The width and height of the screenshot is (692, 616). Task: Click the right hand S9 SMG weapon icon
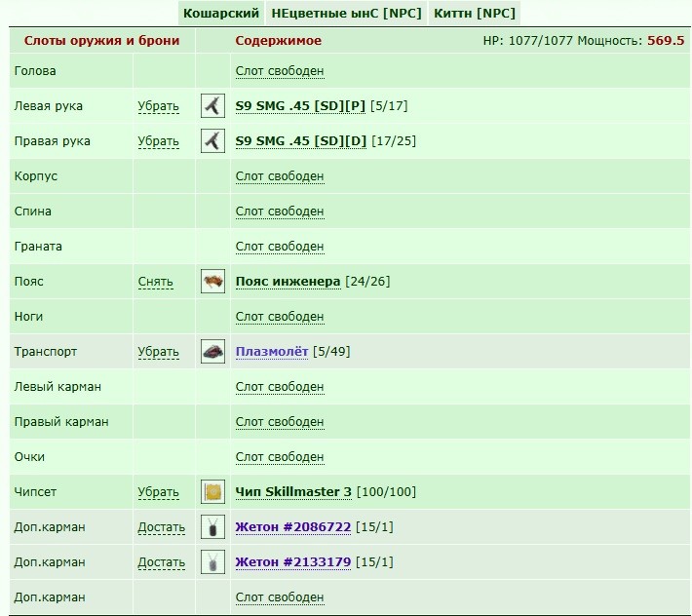[212, 140]
